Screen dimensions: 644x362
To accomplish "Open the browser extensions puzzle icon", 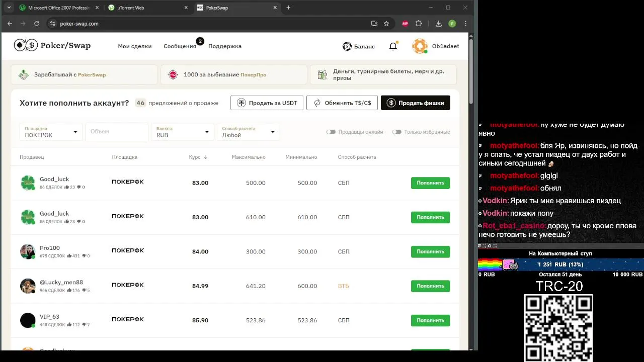I will click(419, 23).
